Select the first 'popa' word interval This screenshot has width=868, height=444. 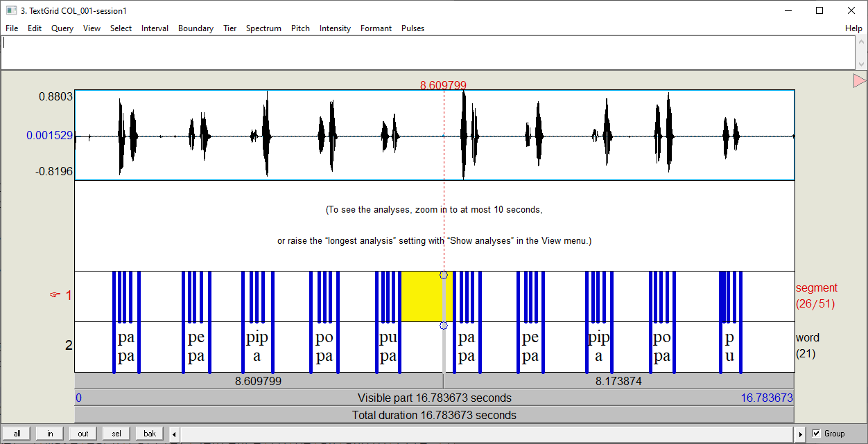click(324, 347)
